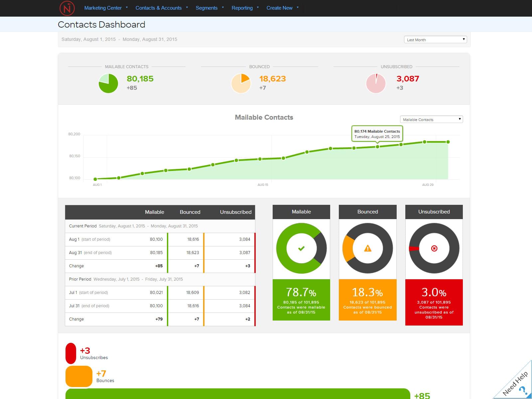This screenshot has height=399, width=532.
Task: Click the warning icon inside the Bounced donut
Action: pos(367,248)
